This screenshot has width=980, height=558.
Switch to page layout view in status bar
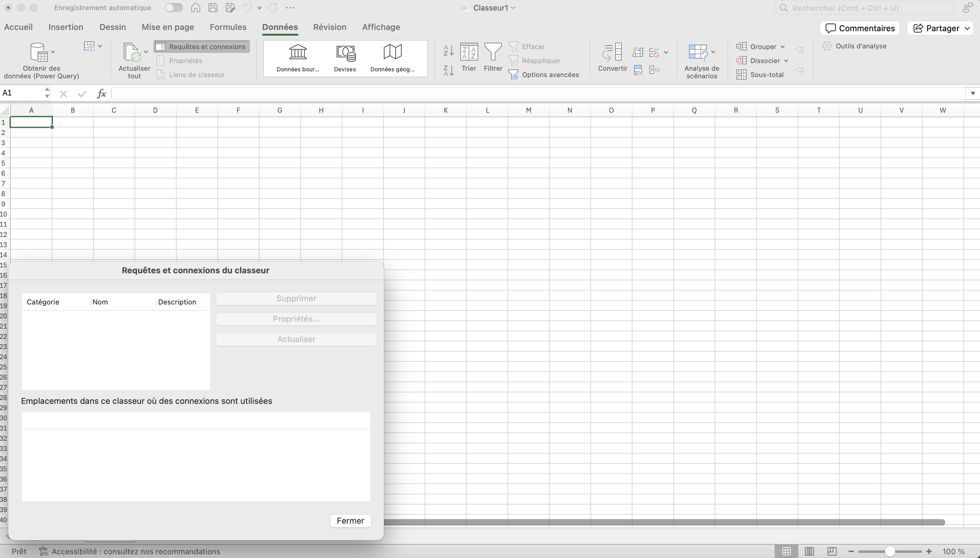[x=809, y=551]
